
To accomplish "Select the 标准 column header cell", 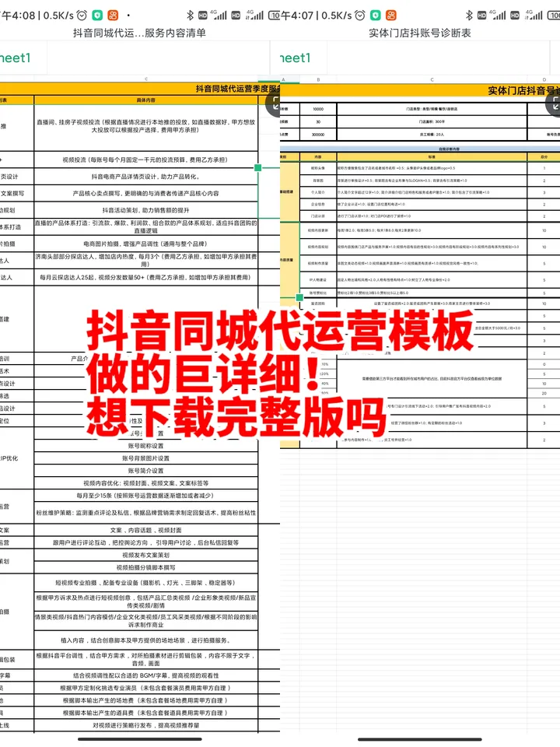I will [x=432, y=156].
